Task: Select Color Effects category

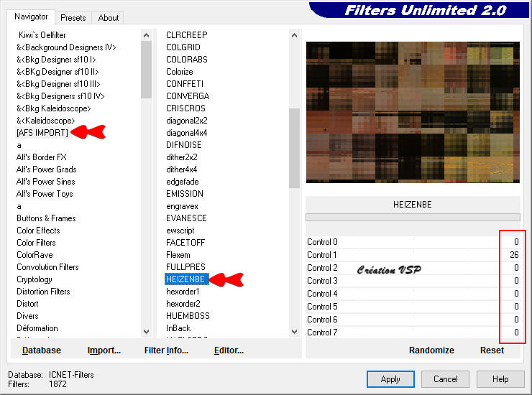Action: pyautogui.click(x=38, y=231)
